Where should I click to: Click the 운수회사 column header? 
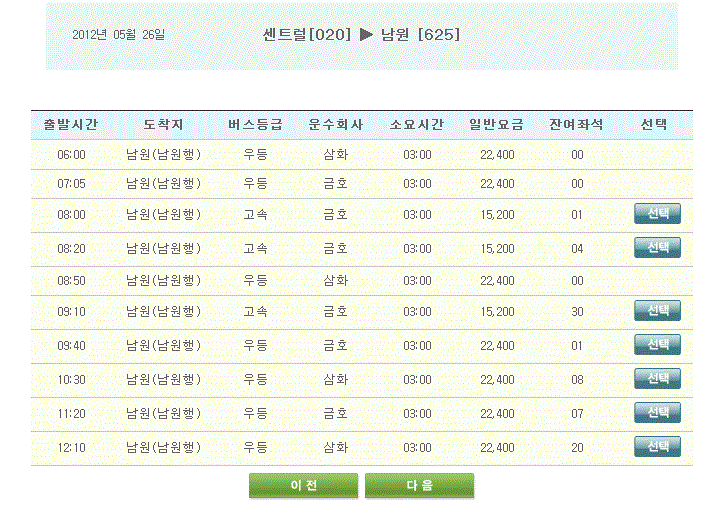point(336,125)
